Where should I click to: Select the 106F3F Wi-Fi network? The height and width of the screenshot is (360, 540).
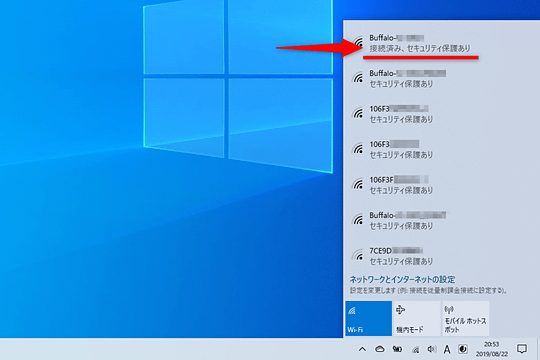442,185
